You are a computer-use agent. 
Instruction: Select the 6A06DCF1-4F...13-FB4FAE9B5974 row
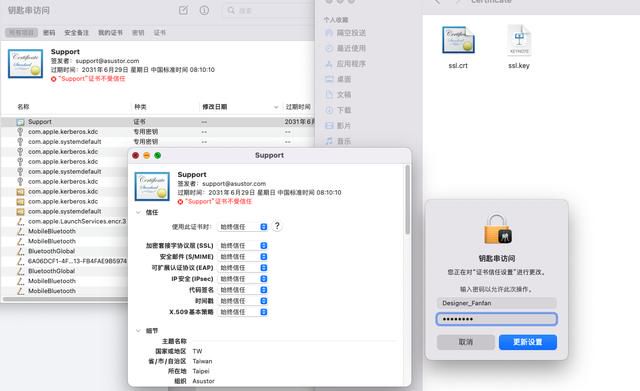(x=65, y=261)
